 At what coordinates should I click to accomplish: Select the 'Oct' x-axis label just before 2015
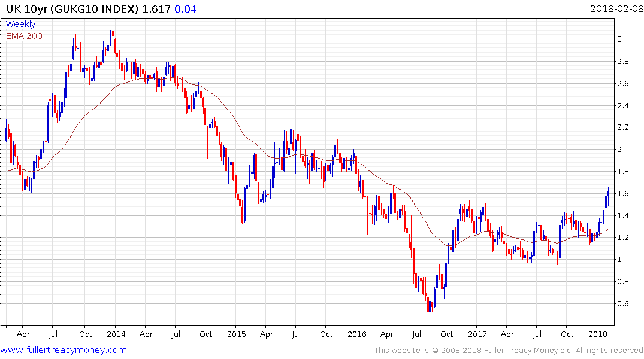tap(205, 334)
